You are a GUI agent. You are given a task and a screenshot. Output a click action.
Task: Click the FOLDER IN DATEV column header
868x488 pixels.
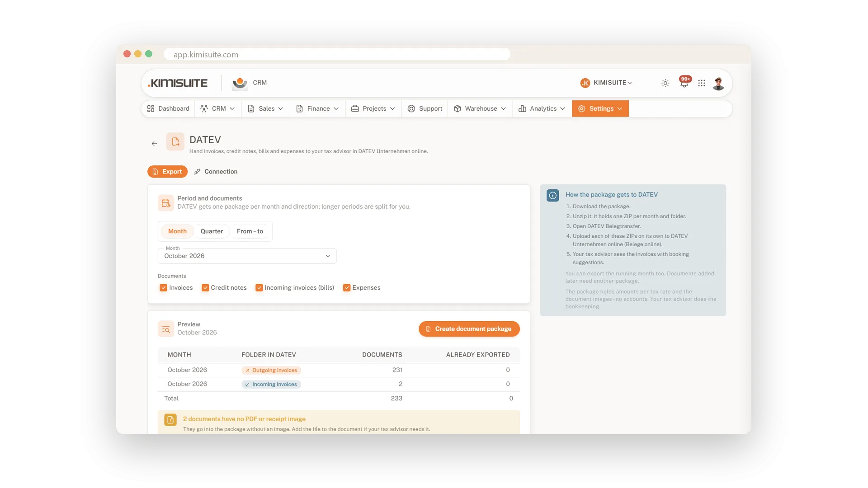pyautogui.click(x=269, y=355)
